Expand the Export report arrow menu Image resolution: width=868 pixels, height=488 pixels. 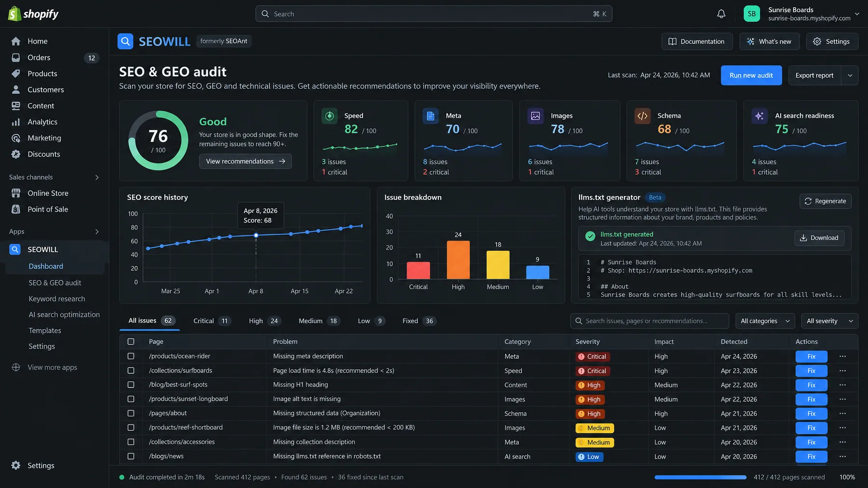(850, 75)
